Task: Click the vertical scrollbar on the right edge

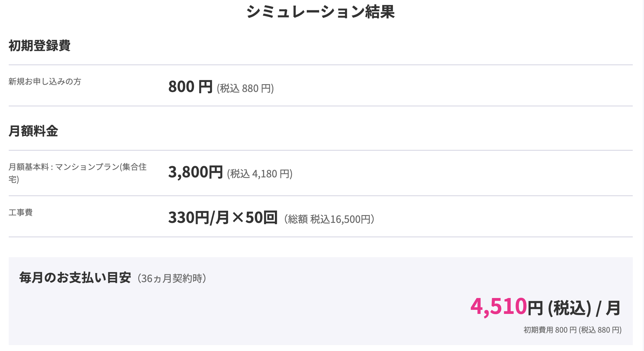Action: click(x=643, y=175)
